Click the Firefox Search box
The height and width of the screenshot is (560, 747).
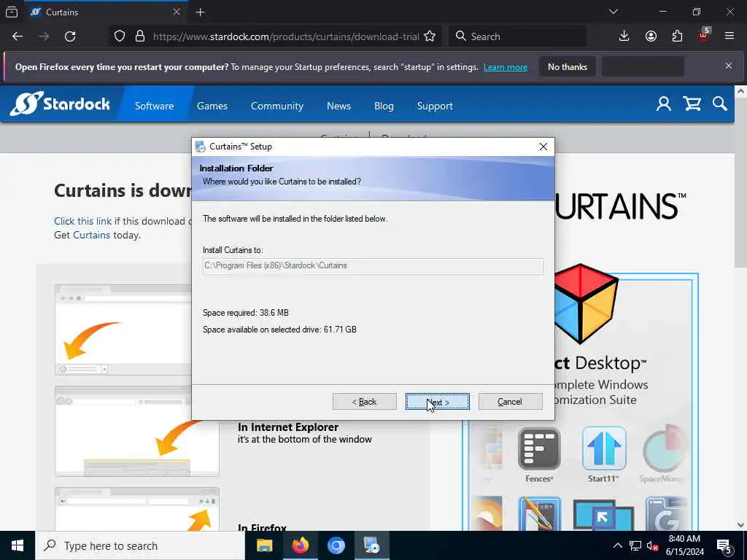(517, 36)
